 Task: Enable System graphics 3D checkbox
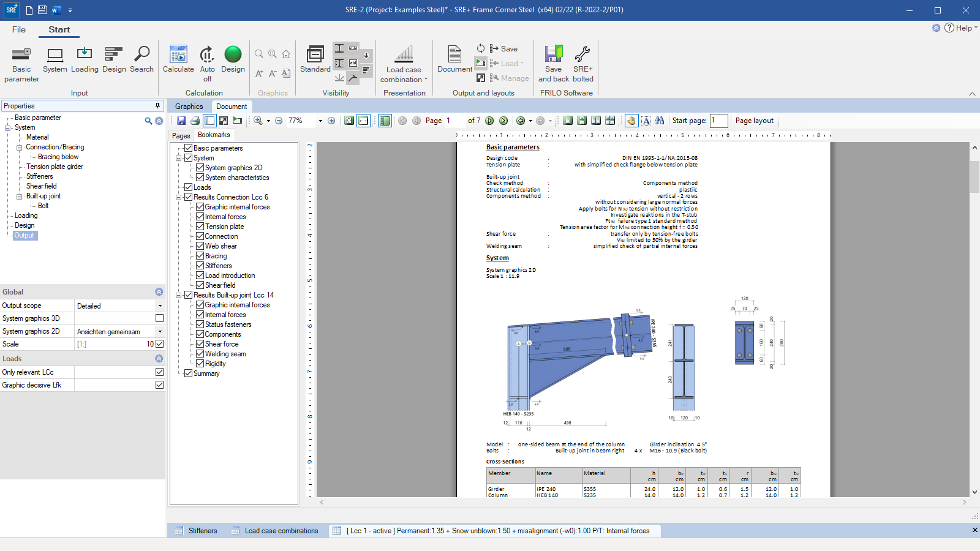pyautogui.click(x=159, y=318)
